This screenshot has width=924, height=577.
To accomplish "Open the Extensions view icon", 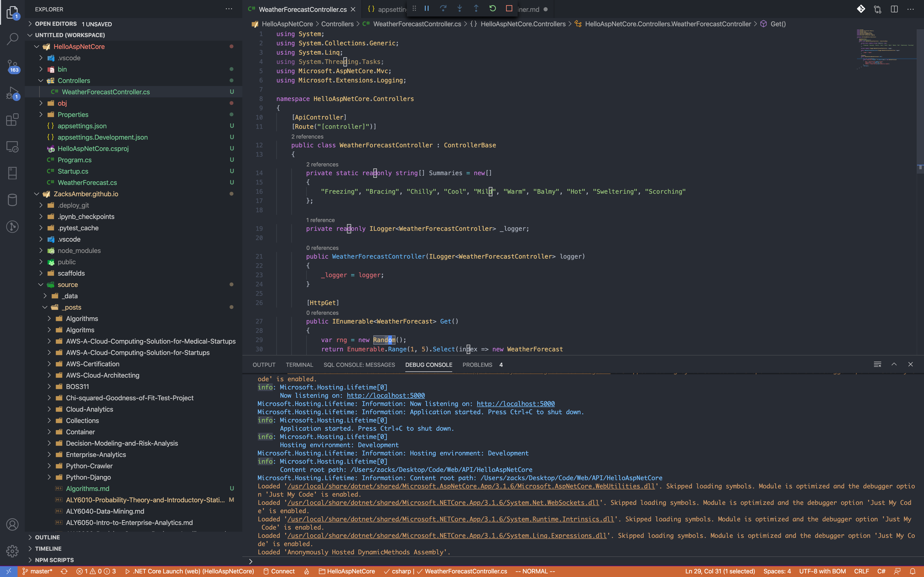I will point(12,120).
